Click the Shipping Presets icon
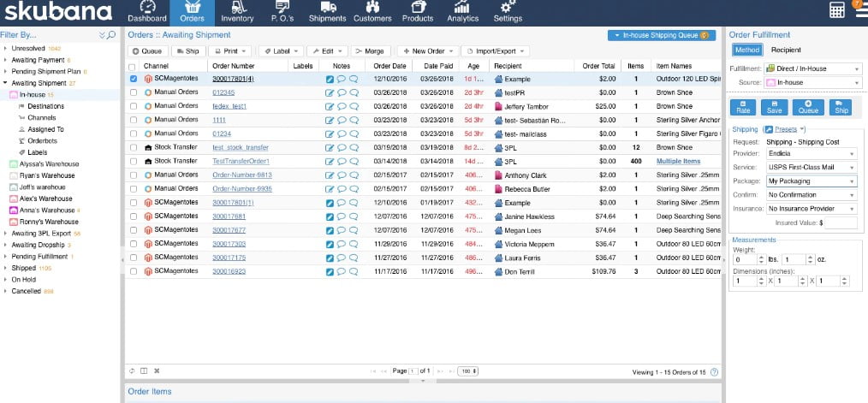The width and height of the screenshot is (868, 403). pos(769,129)
